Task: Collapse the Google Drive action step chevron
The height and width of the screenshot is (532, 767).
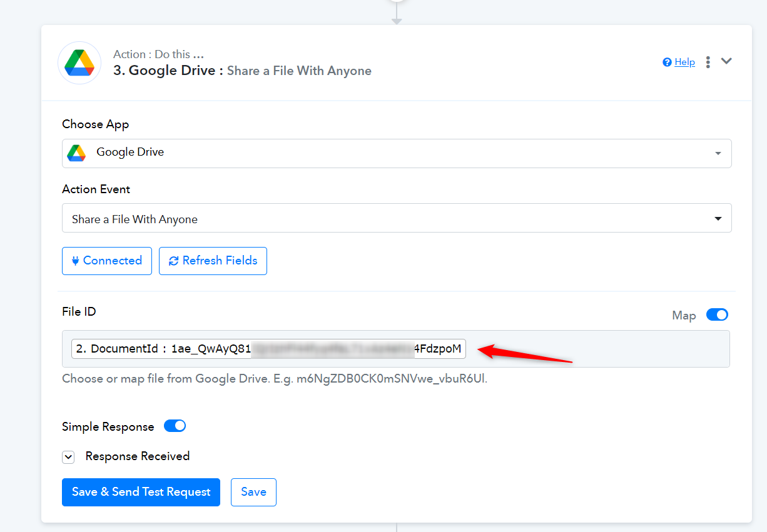Action: pos(726,61)
